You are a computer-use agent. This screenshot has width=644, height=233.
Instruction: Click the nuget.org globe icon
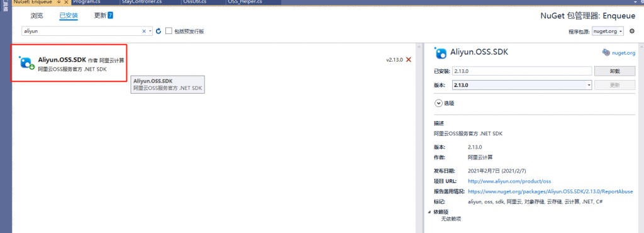(x=606, y=52)
